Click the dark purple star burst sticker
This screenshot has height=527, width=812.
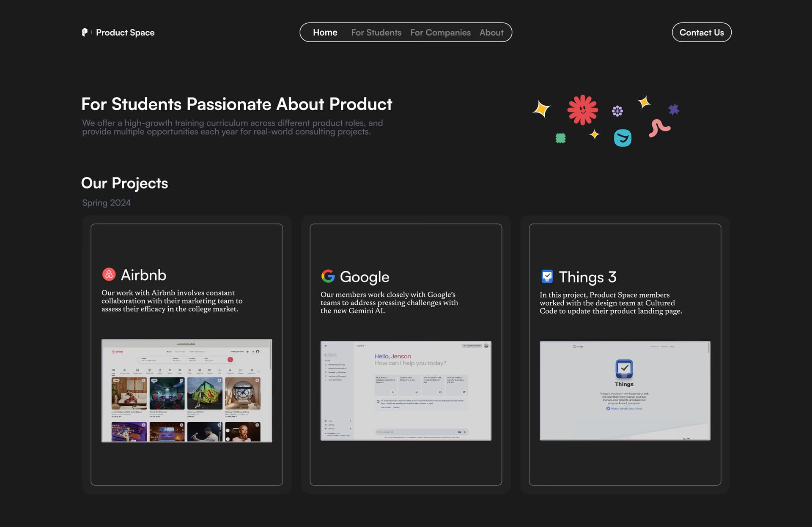673,109
